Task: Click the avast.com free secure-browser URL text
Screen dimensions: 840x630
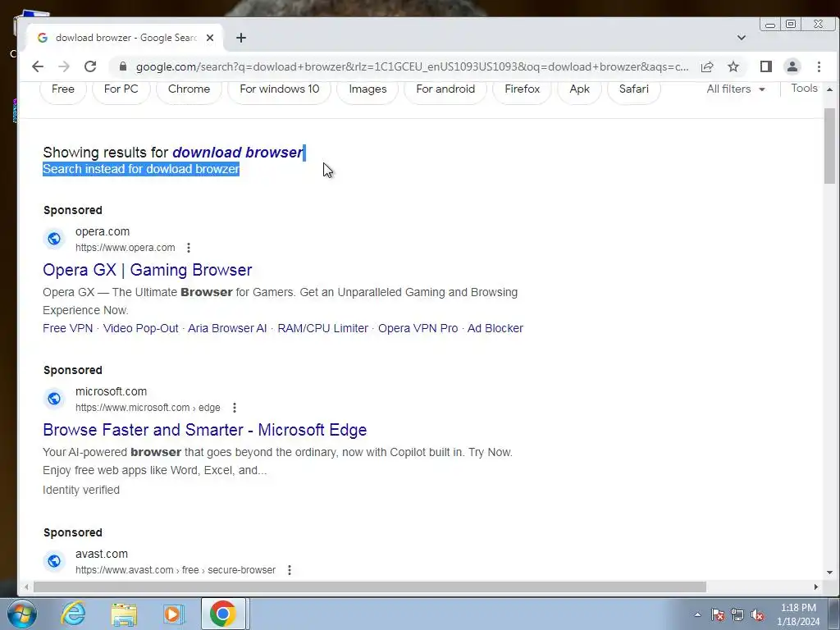Action: (x=176, y=570)
